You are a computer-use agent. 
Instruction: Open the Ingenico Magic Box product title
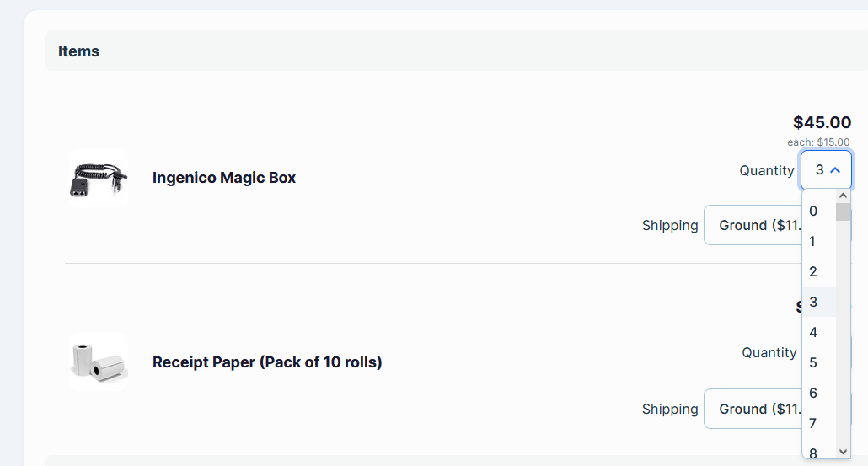click(x=224, y=178)
